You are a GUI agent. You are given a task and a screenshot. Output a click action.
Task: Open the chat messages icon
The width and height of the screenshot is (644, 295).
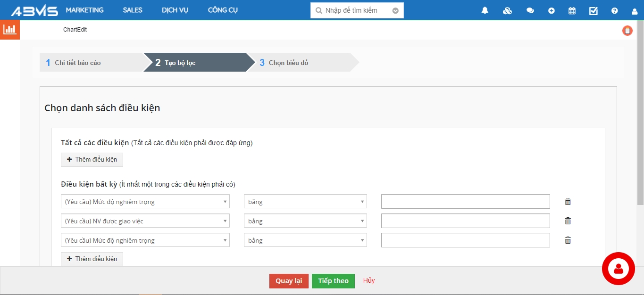click(x=530, y=10)
